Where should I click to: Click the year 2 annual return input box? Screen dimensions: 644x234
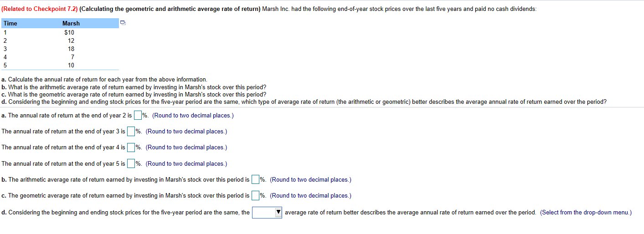(138, 116)
